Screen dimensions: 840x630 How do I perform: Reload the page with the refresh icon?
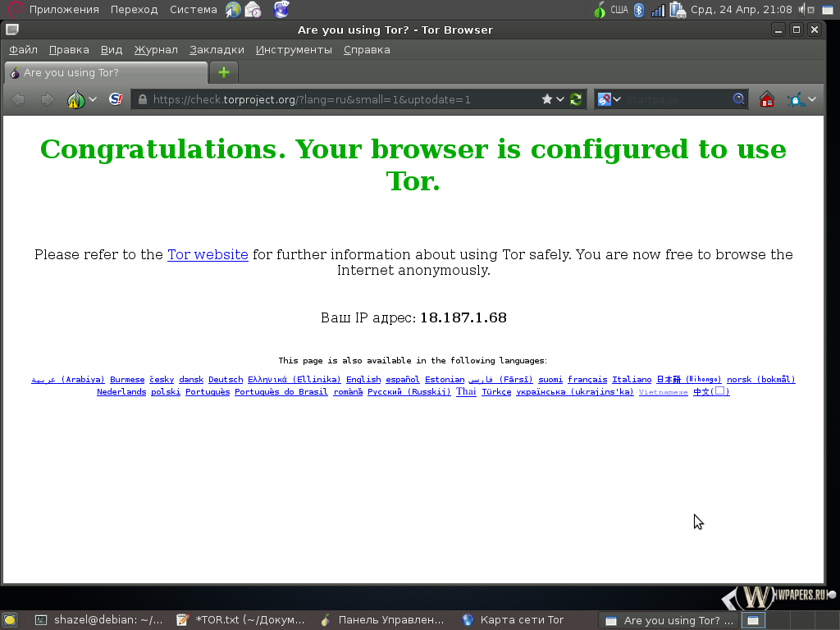coord(576,99)
